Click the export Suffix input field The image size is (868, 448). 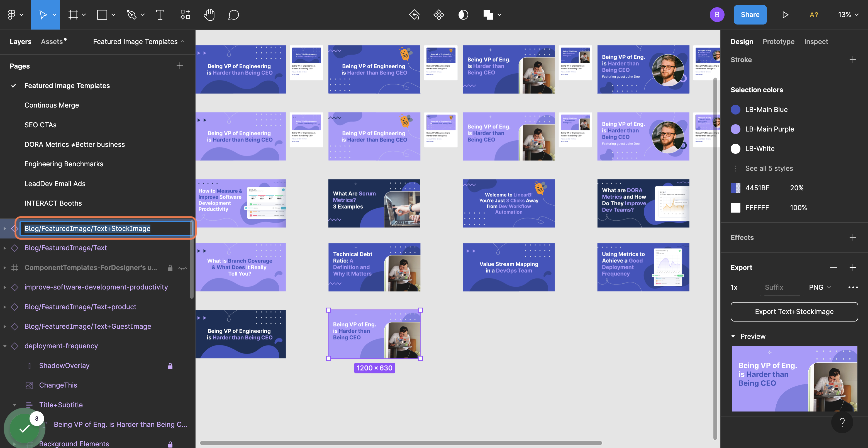pyautogui.click(x=782, y=287)
